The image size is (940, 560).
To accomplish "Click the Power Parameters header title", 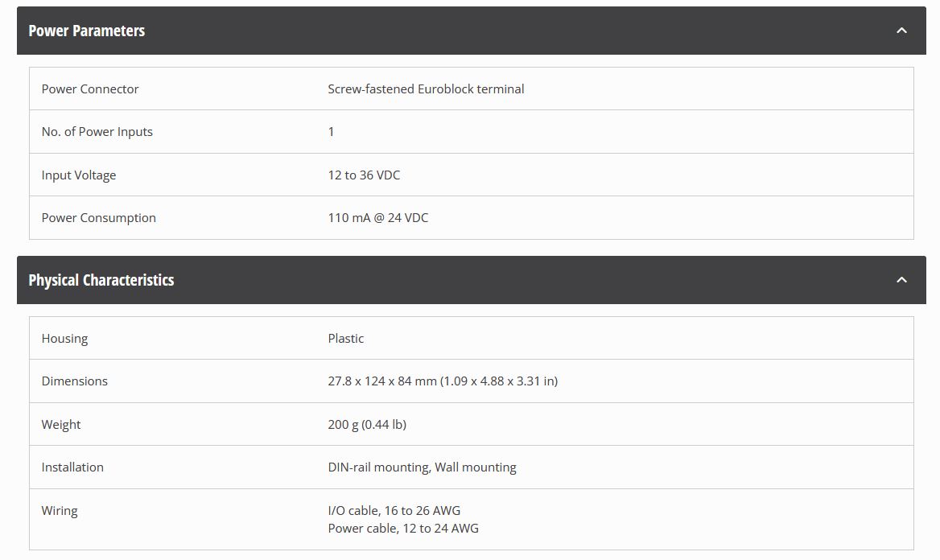I will pos(87,31).
